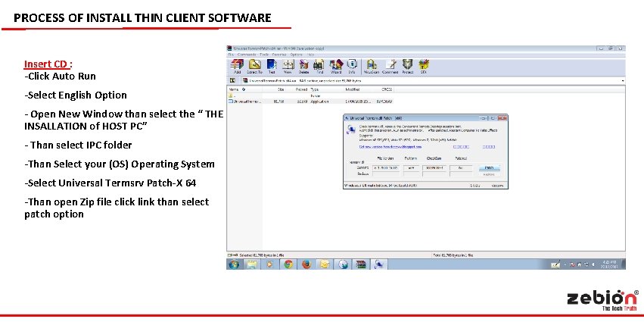Click the Get new version blogspot link
644x322 pixels.
click(390, 146)
